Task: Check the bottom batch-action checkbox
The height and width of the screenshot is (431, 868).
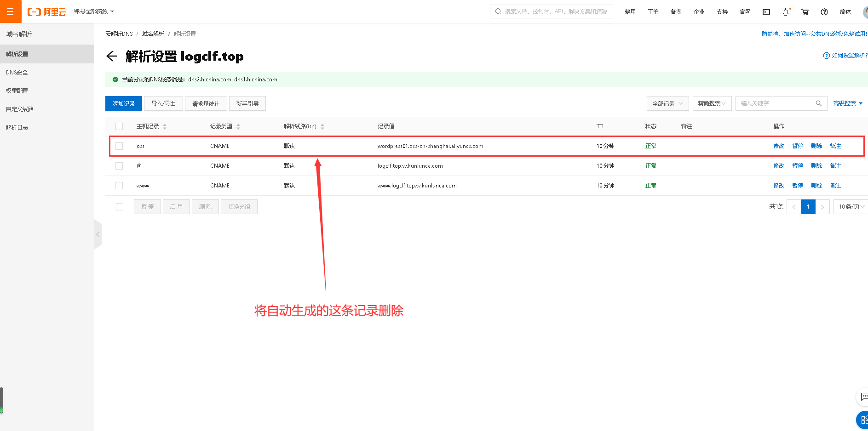Action: click(120, 207)
